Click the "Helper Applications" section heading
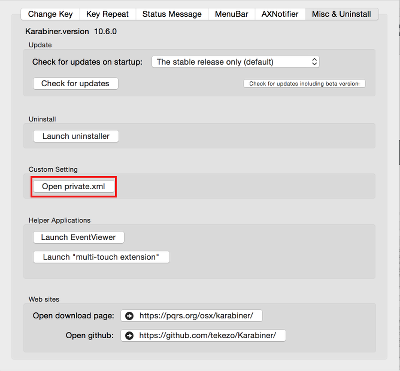 [59, 220]
